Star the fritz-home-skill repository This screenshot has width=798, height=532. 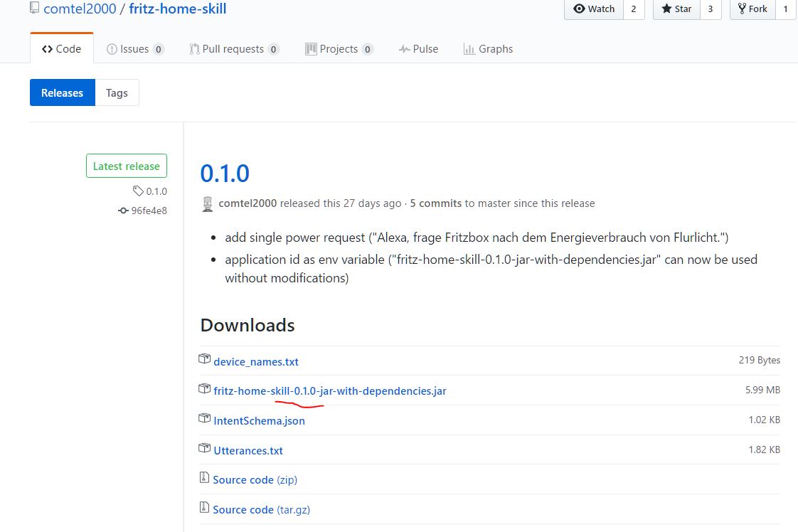tap(676, 9)
